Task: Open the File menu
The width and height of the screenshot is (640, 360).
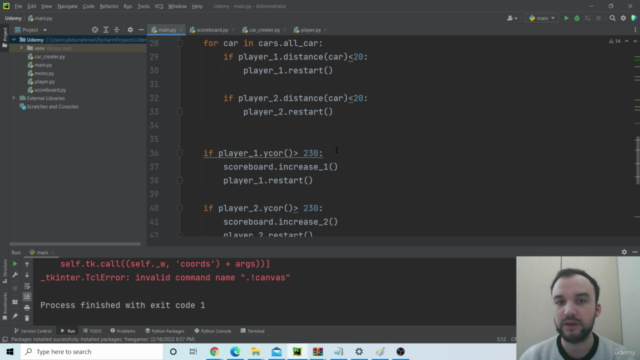Action: [x=18, y=6]
